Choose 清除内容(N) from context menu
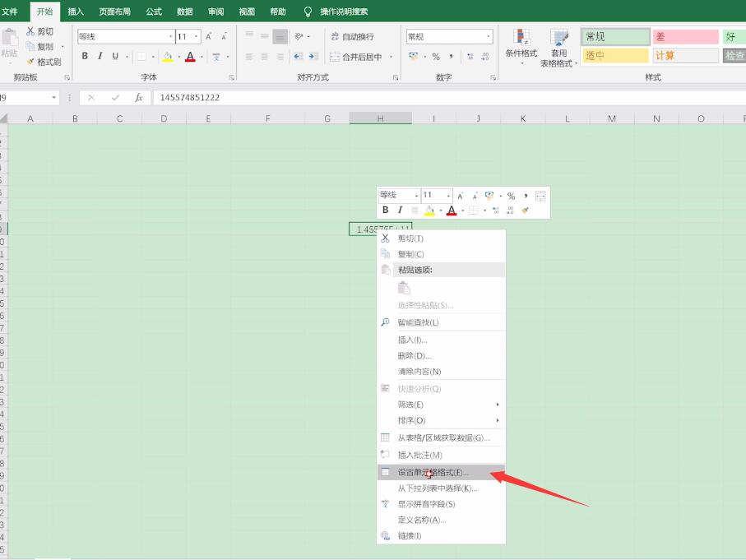746x560 pixels. tap(441, 372)
